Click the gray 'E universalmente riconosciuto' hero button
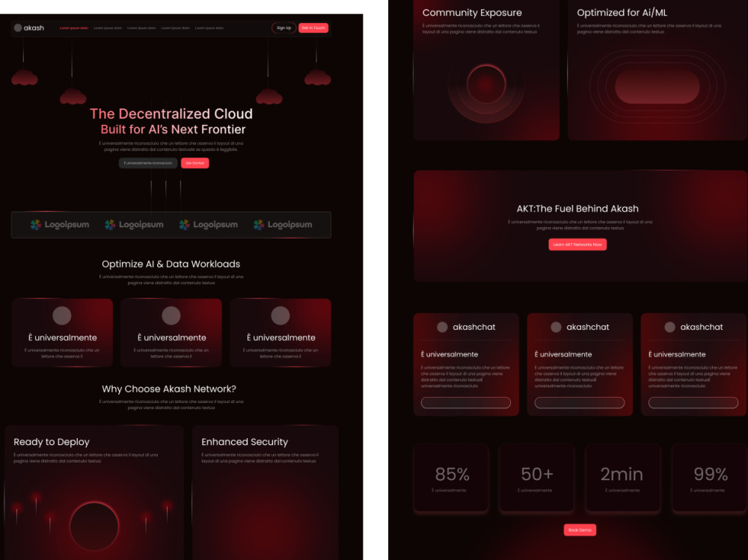 pyautogui.click(x=148, y=163)
